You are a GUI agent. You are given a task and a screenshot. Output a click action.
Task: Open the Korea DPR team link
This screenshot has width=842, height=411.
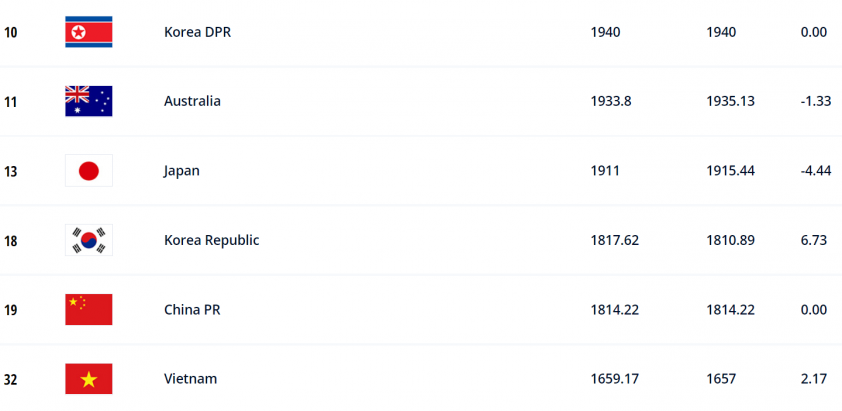[198, 32]
